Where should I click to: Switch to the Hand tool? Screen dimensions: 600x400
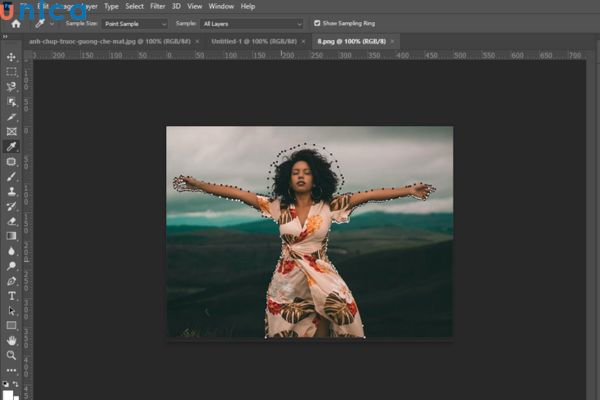(x=12, y=340)
